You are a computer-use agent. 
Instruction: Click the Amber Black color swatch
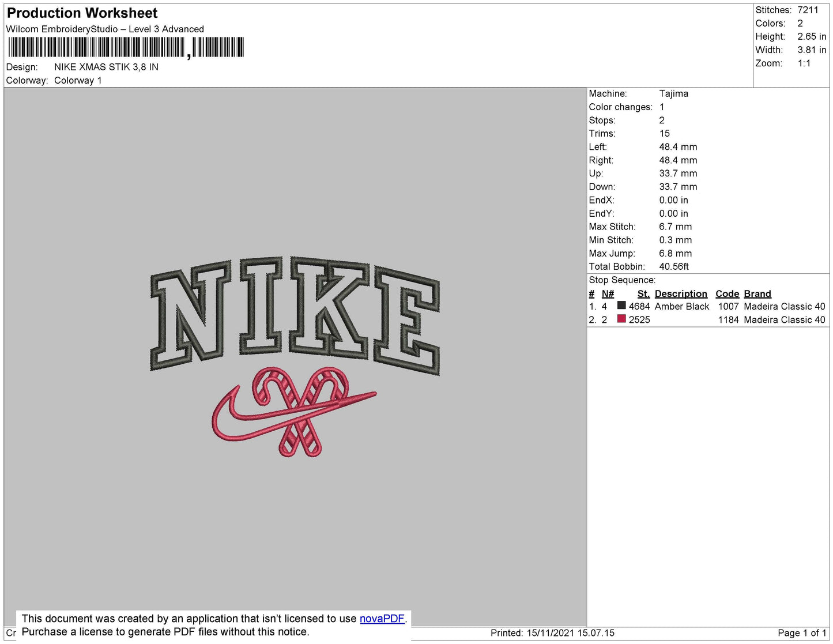click(x=621, y=306)
